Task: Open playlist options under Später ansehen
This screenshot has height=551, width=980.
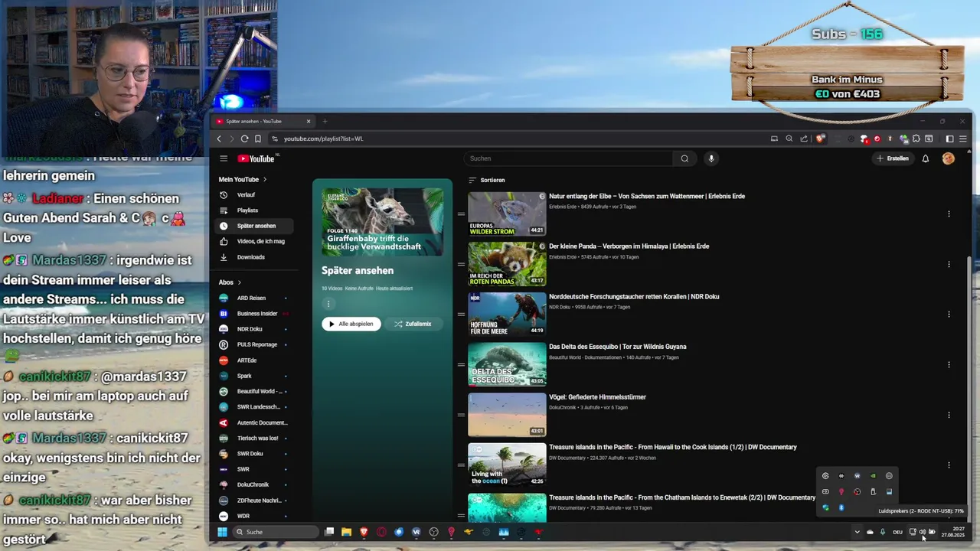Action: point(328,304)
